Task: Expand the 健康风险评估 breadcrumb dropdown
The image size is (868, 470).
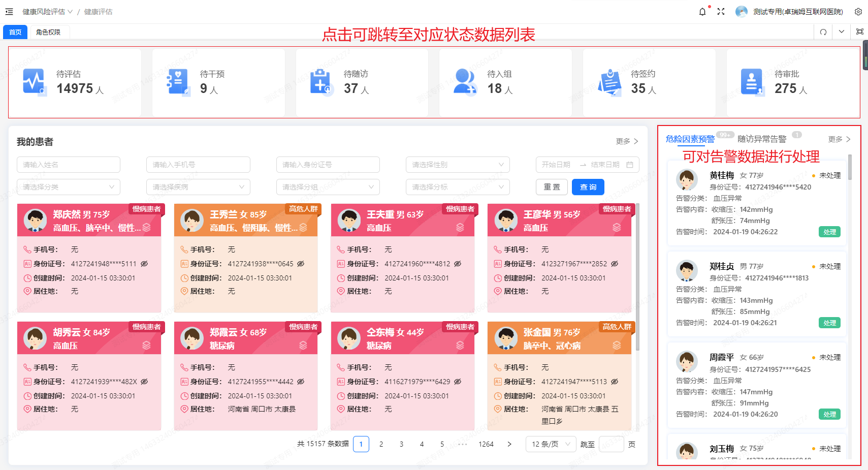Action: pos(47,12)
